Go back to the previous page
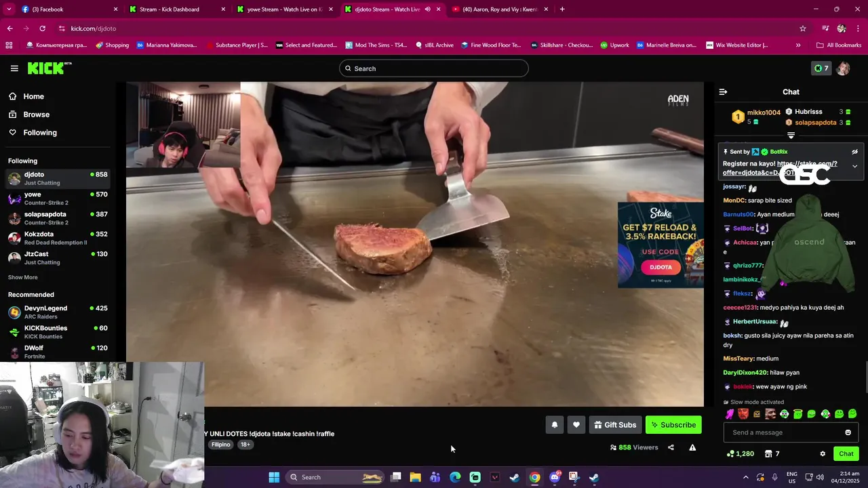Screen dimensions: 868x488 tap(9, 28)
